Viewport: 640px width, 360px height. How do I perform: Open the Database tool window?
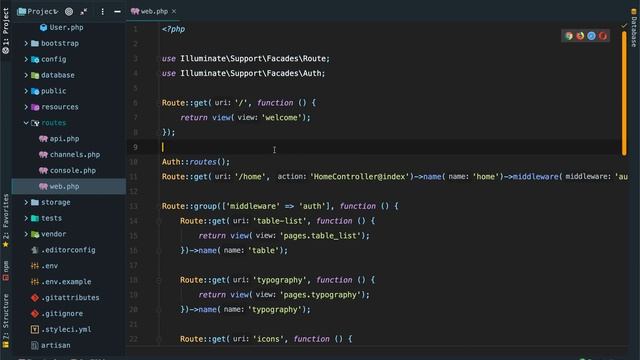[x=633, y=28]
